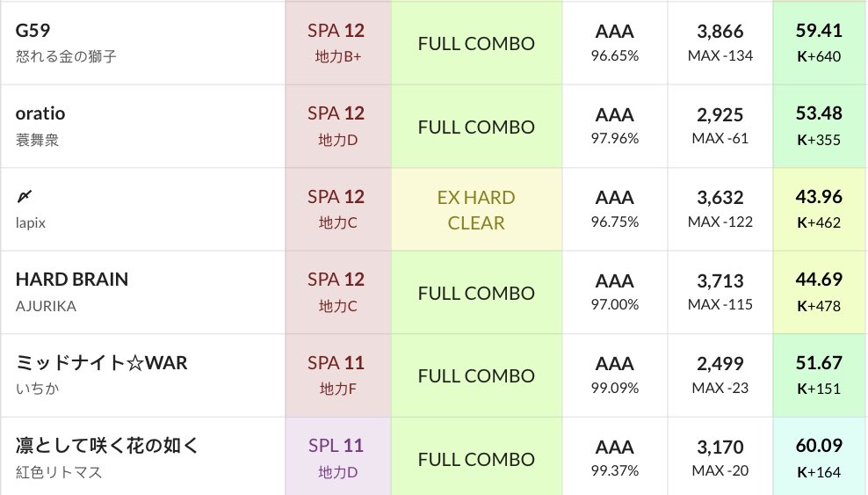Open the ミッドナイト☆WAR song title
The height and width of the screenshot is (495, 868).
(101, 362)
